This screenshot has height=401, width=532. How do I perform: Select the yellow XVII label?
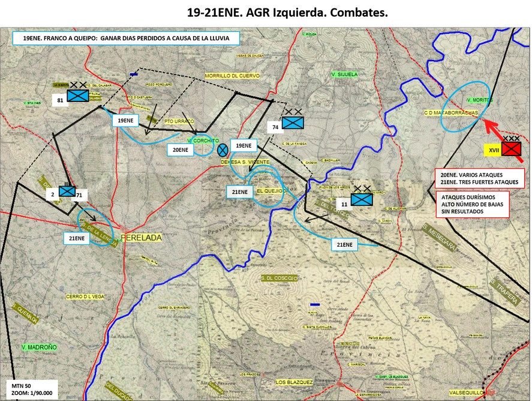[494, 150]
